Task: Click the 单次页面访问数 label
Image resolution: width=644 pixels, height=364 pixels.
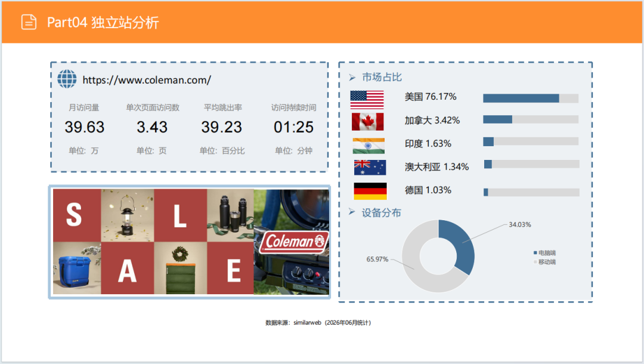Action: pyautogui.click(x=153, y=107)
